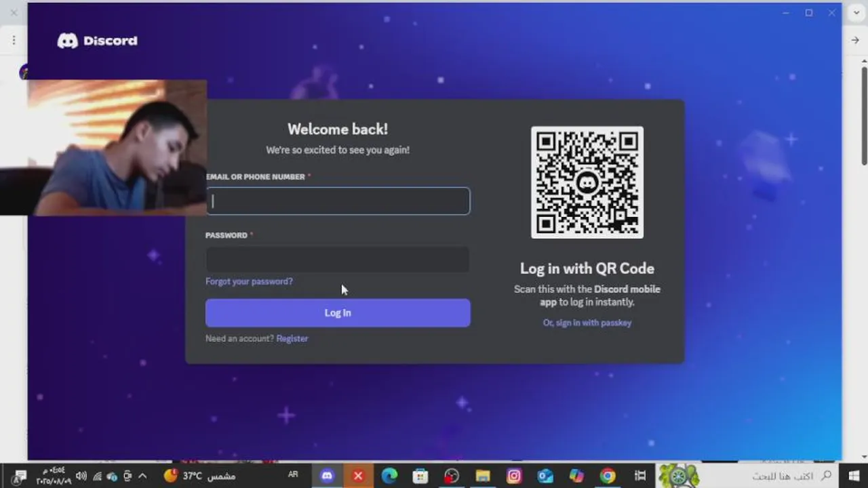Open the volume control in tray

81,476
